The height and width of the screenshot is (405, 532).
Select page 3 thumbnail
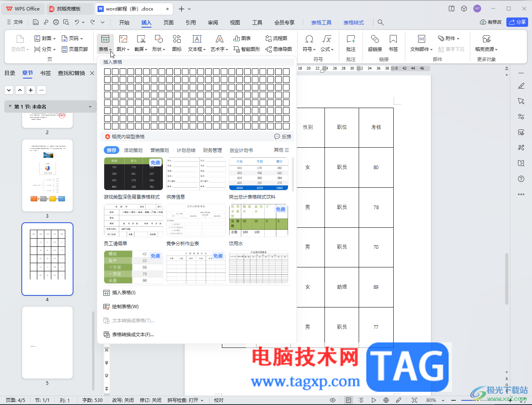pyautogui.click(x=47, y=175)
